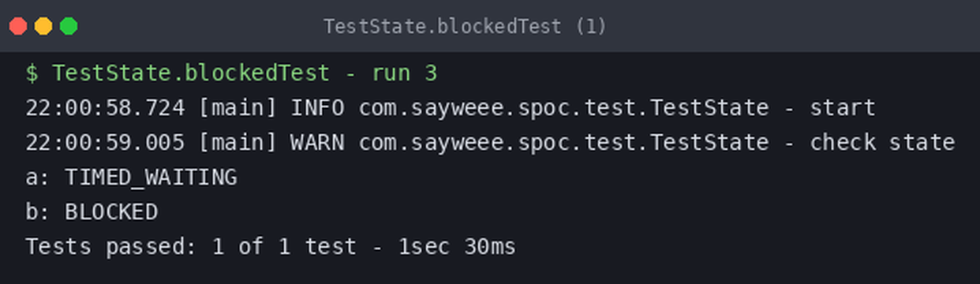
Task: Click the TIMED_WAITING state value
Action: click(151, 177)
